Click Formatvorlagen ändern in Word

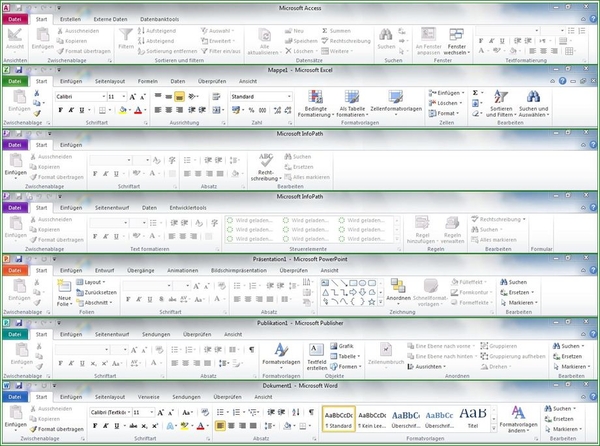(x=518, y=419)
